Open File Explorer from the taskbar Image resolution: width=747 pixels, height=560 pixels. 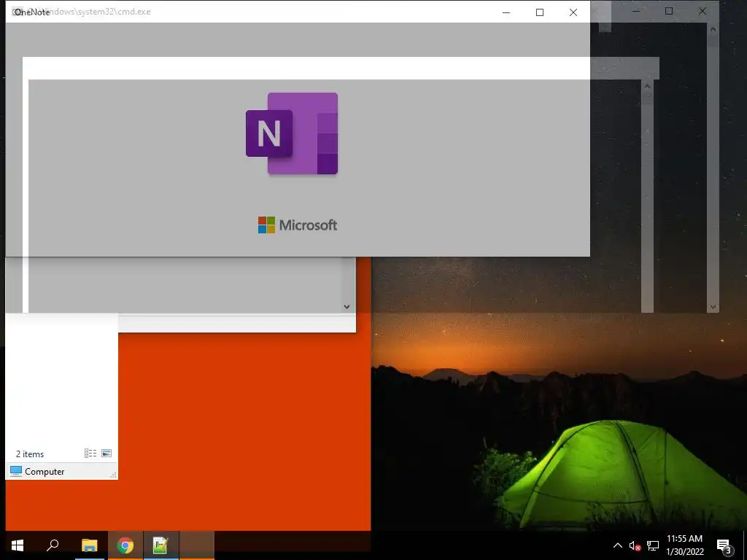(89, 545)
